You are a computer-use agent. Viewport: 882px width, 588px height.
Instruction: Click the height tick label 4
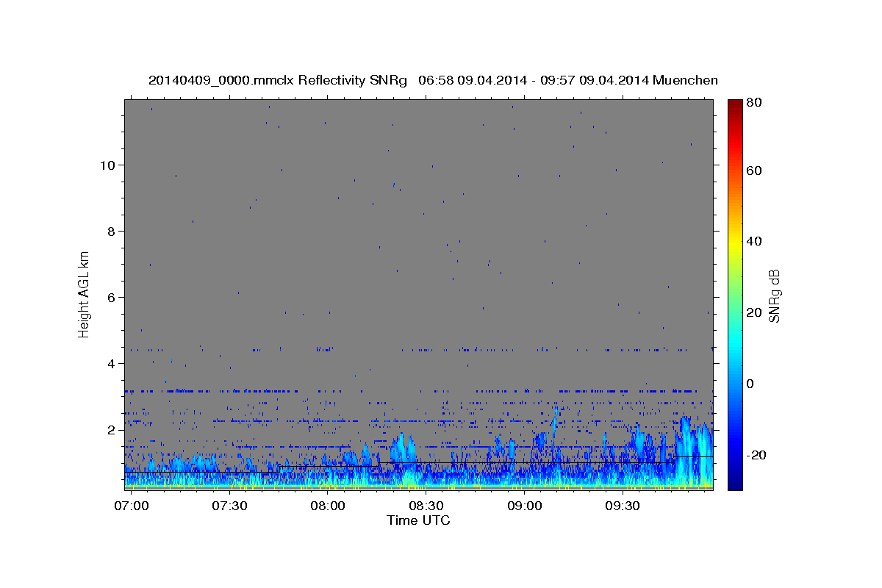coord(110,363)
